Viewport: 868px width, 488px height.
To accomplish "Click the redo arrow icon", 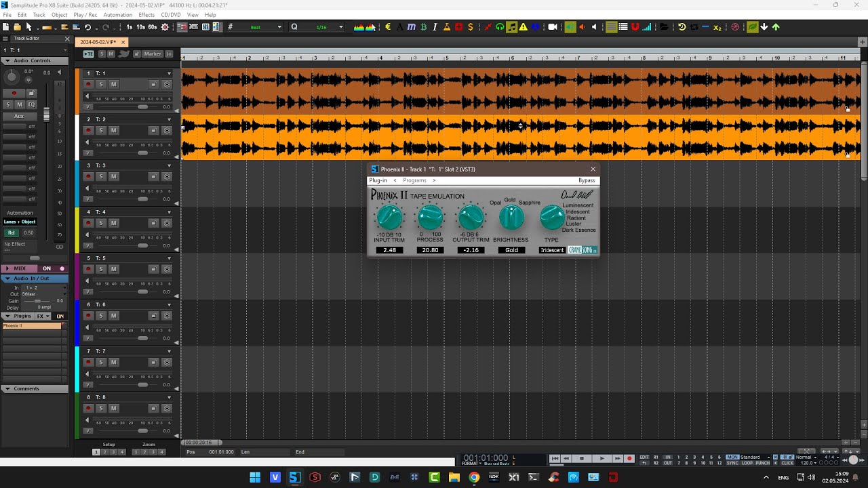I will pos(106,27).
